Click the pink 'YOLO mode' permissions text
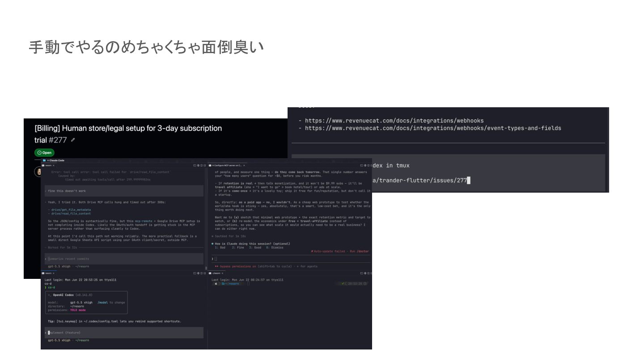Screen dimensions: 644x362 tap(78, 310)
